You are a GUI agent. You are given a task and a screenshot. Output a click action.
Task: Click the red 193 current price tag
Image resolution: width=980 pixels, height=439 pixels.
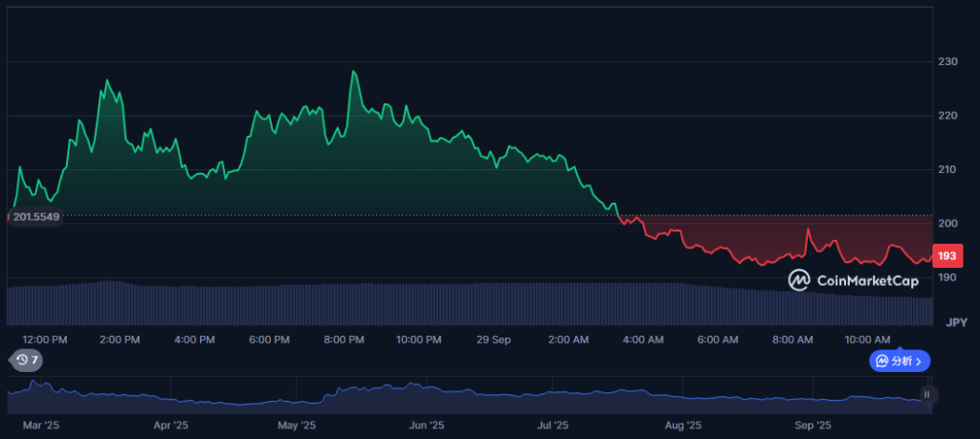coord(947,256)
